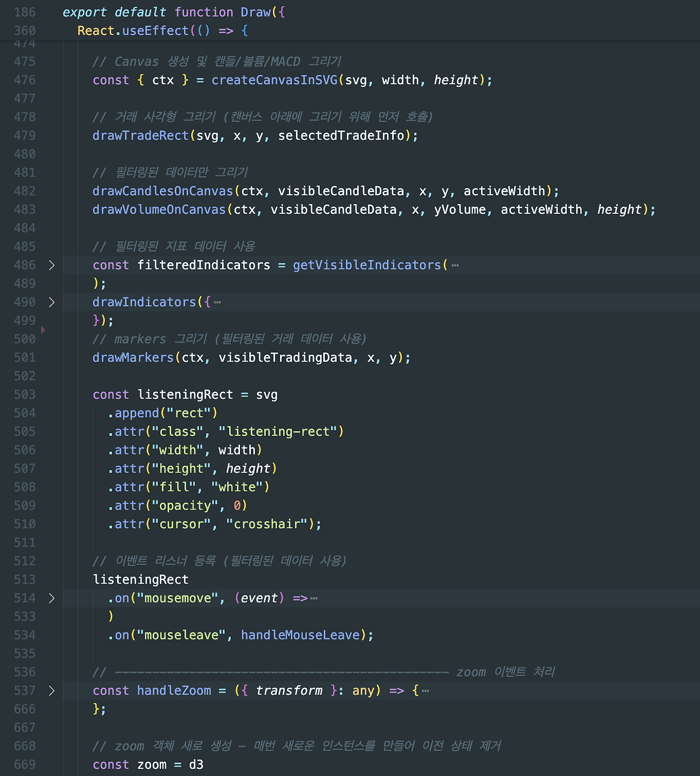
Task: Click the handleMouseLeave handler reference
Action: [x=300, y=635]
